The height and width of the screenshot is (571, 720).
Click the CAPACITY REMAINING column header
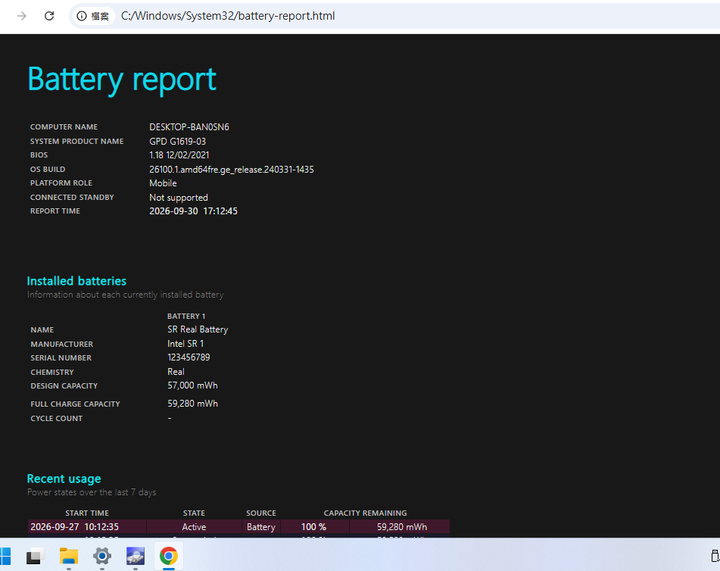[365, 513]
